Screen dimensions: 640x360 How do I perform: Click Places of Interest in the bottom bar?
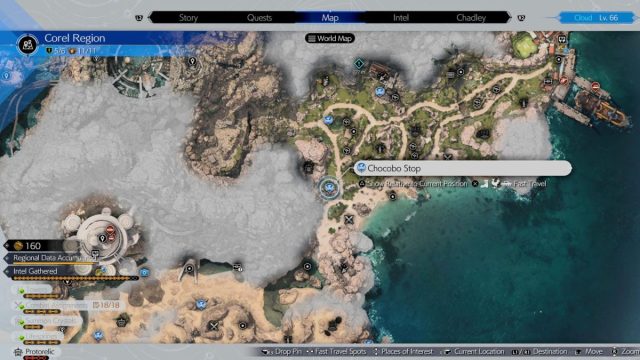tap(402, 351)
